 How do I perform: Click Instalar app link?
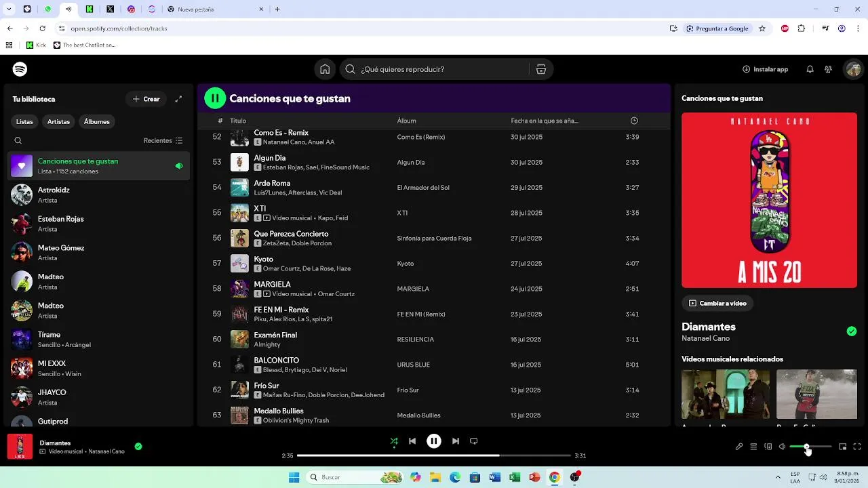(765, 69)
